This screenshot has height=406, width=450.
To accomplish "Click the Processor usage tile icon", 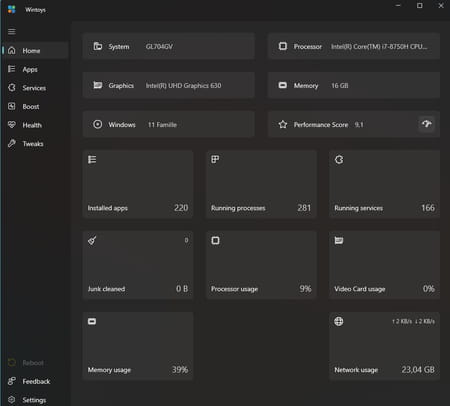I will click(215, 240).
